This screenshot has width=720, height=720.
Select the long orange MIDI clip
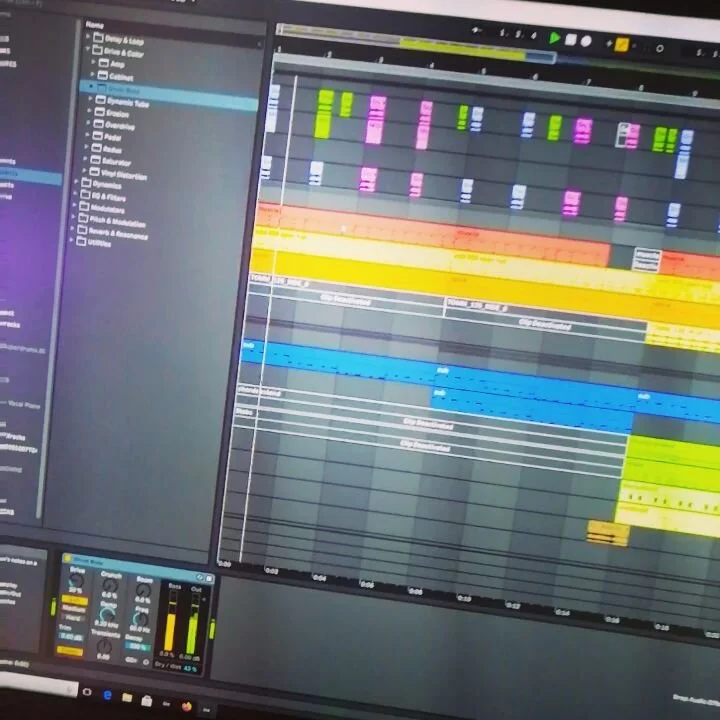click(432, 234)
